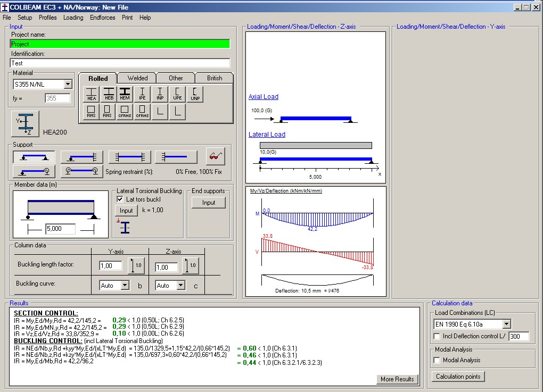Screen dimensions: 543x392
Task: Click the My/Vz/Deflection link
Action: coord(286,190)
